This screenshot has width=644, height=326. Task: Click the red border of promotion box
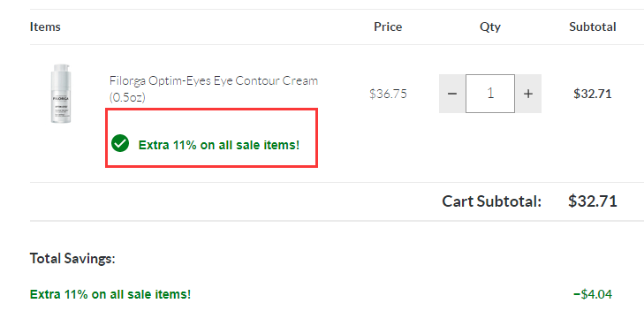click(211, 110)
